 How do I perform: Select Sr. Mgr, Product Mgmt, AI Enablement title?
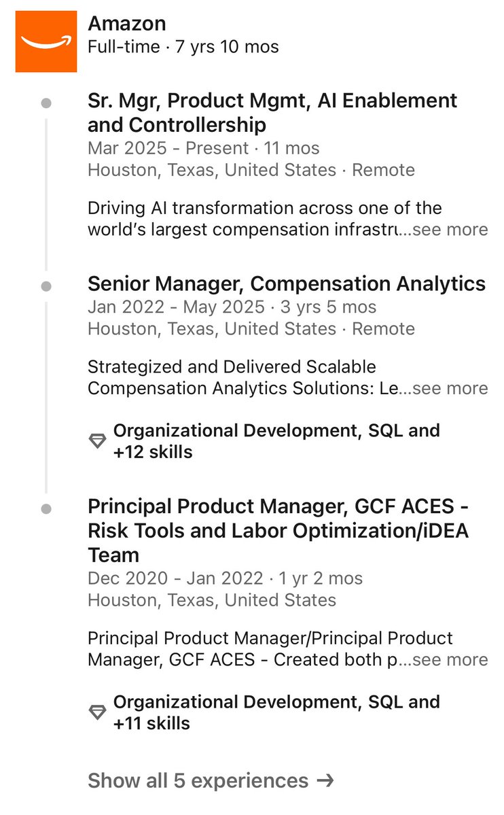(272, 112)
